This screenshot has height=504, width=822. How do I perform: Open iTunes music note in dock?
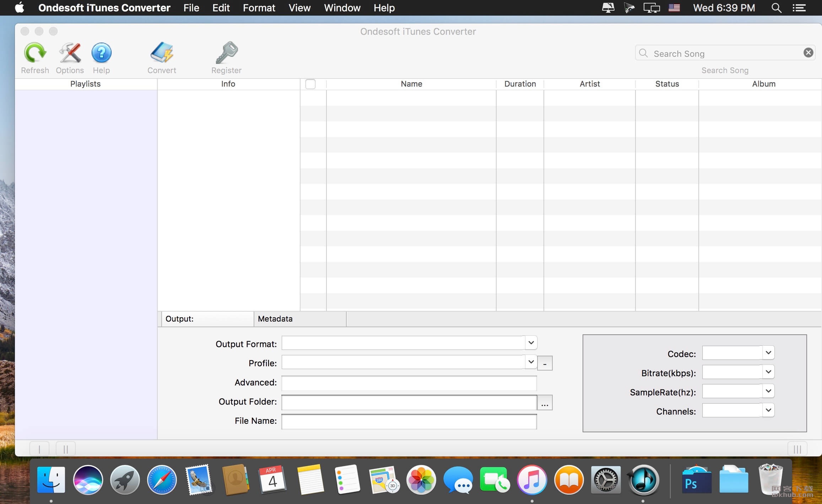[x=532, y=480]
